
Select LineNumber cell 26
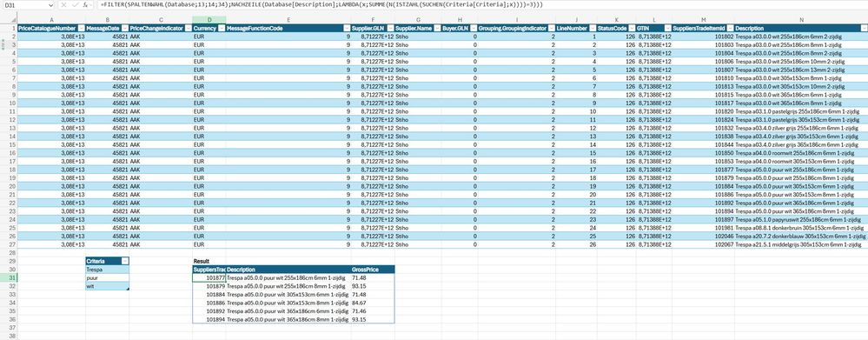[576, 244]
